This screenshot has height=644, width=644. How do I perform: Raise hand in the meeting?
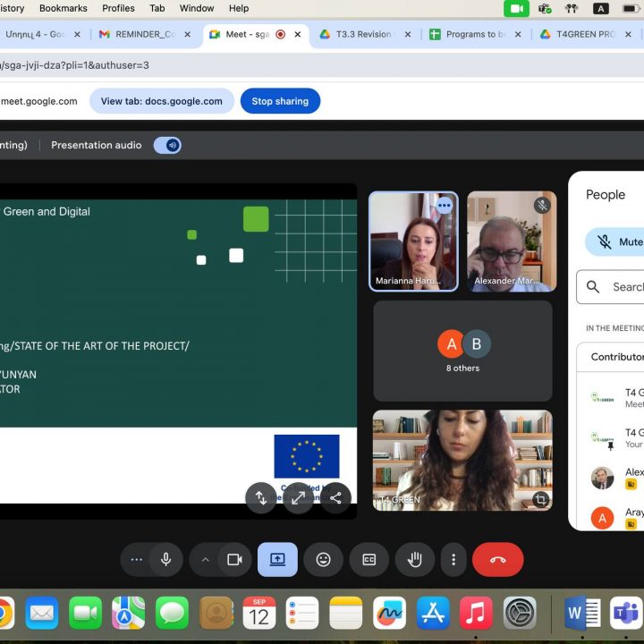point(414,560)
